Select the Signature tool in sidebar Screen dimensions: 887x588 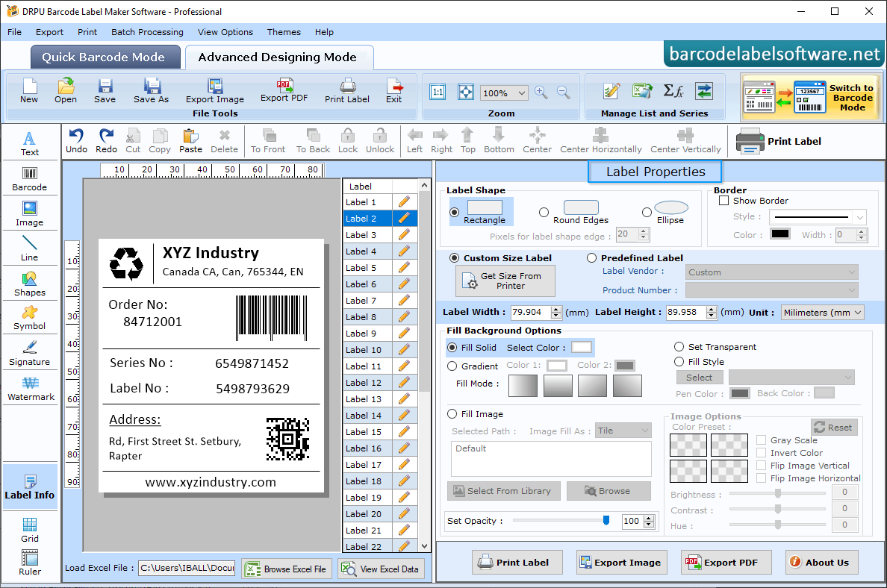(x=29, y=354)
